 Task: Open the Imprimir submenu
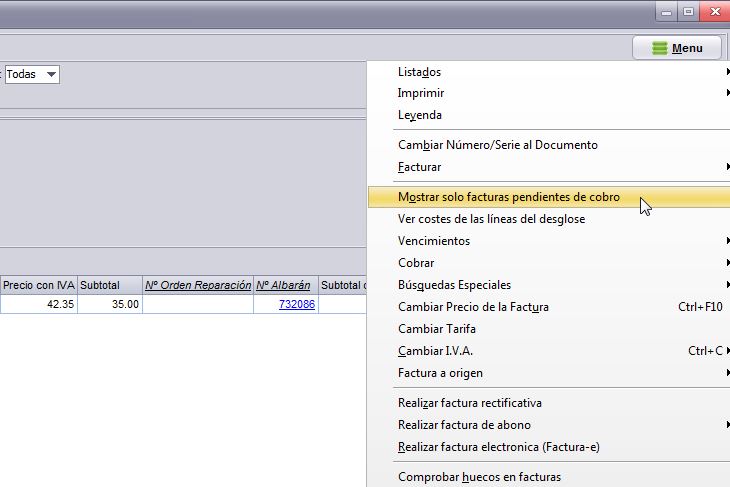[x=549, y=93]
